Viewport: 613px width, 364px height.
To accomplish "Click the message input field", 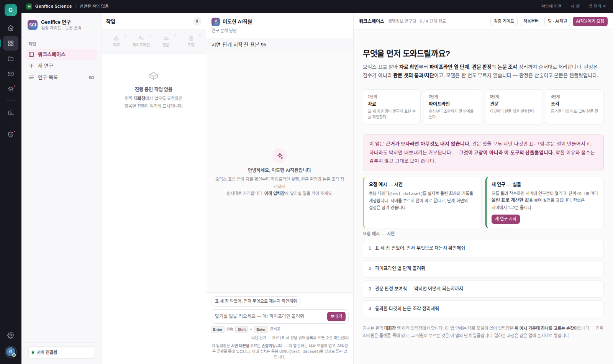I will tap(268, 316).
